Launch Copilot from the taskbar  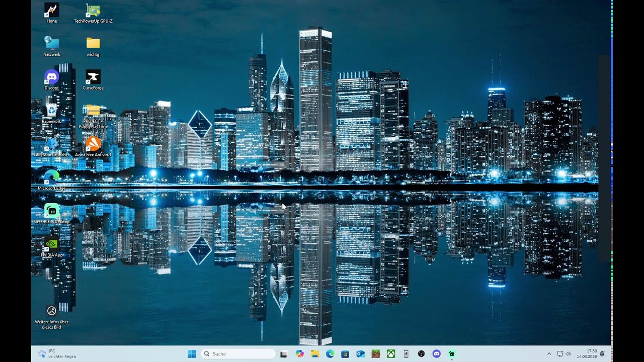click(300, 354)
